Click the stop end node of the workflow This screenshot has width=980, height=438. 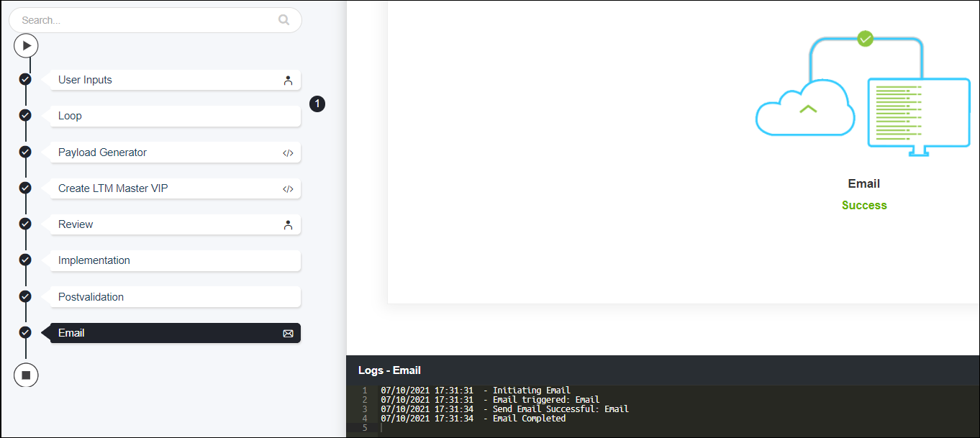26,375
